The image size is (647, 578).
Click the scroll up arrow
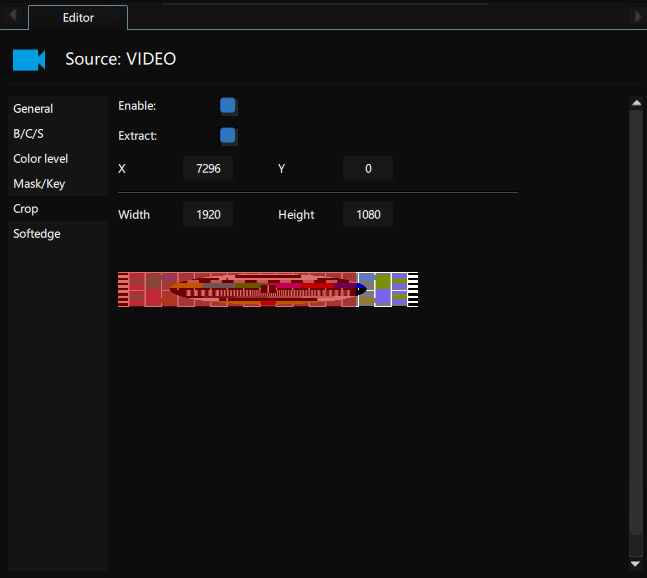(636, 103)
